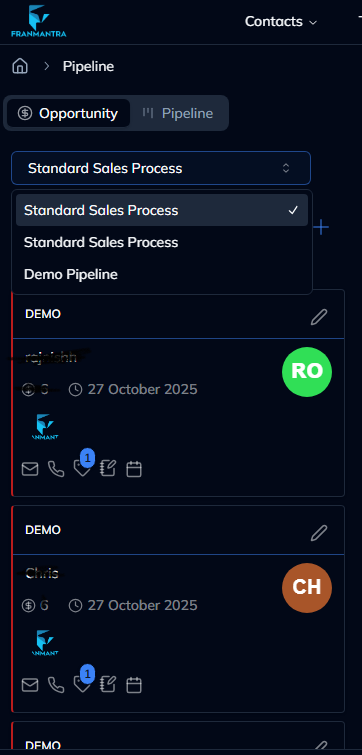Send email from the Chris card
362x755 pixels.
coord(30,685)
